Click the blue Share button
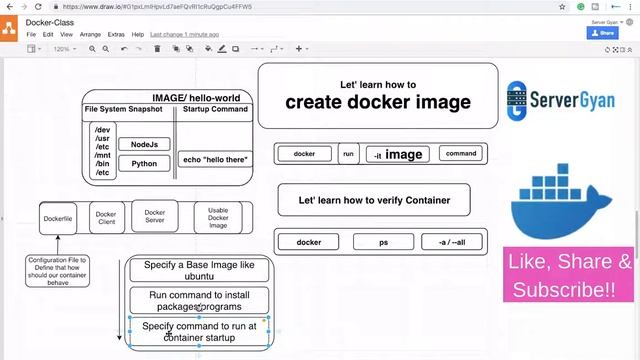 [x=602, y=33]
